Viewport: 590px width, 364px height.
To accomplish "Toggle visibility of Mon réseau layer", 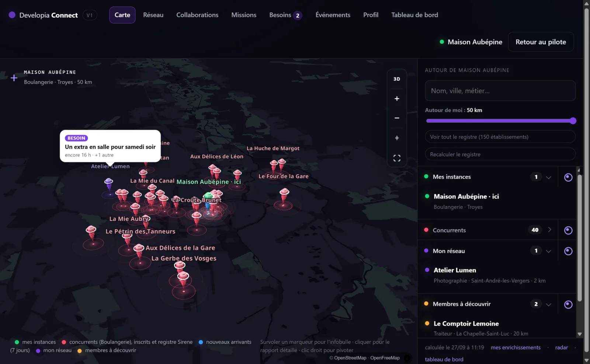I will click(568, 251).
